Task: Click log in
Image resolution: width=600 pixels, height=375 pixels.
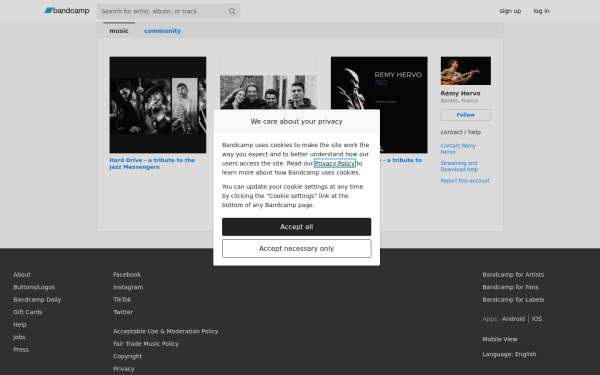Action: [541, 11]
